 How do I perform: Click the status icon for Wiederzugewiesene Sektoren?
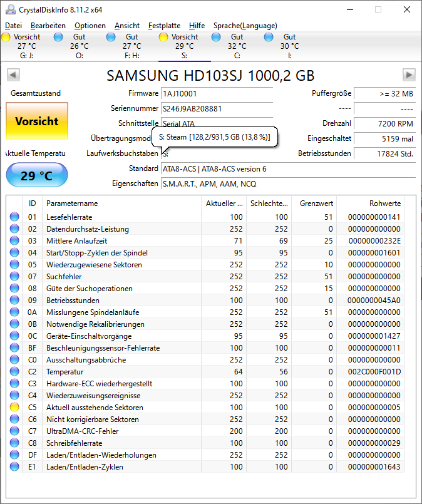[x=14, y=265]
